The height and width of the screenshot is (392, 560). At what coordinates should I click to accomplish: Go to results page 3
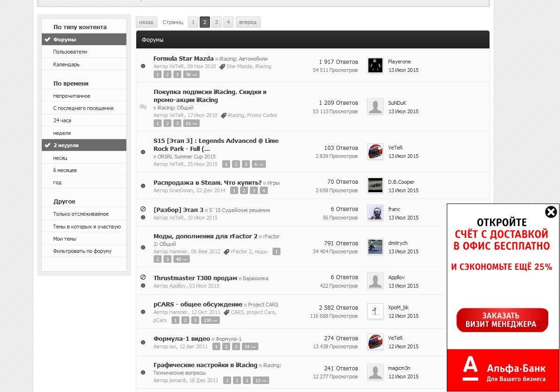tap(216, 22)
